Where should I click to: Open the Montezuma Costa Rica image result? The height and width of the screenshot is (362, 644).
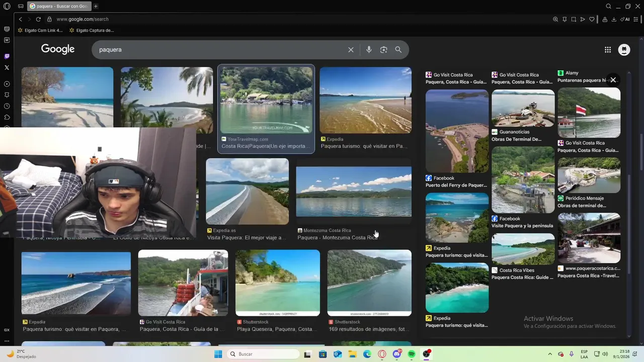pyautogui.click(x=354, y=192)
